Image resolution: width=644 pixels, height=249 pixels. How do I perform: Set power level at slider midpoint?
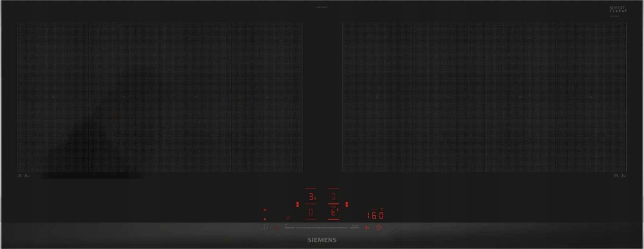pyautogui.click(x=322, y=228)
